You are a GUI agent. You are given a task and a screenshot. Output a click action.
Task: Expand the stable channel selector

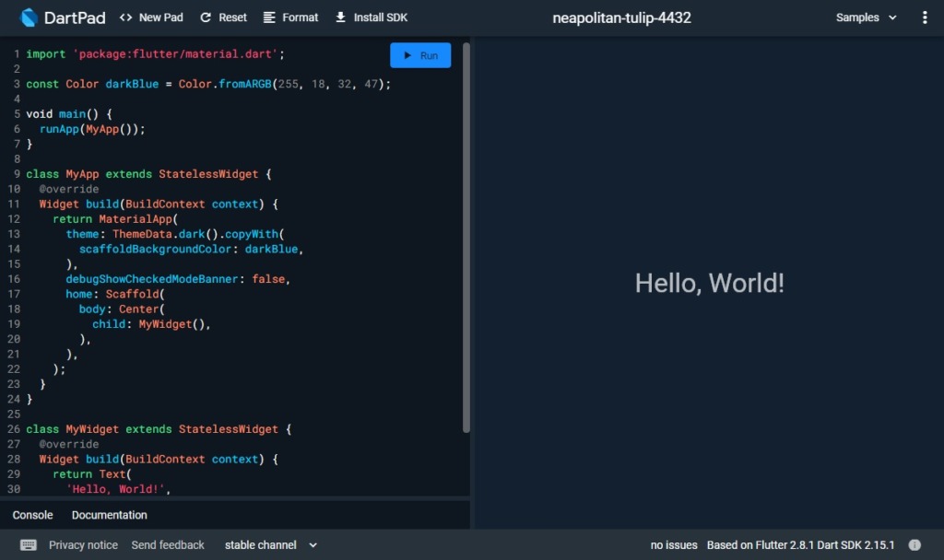[271, 545]
